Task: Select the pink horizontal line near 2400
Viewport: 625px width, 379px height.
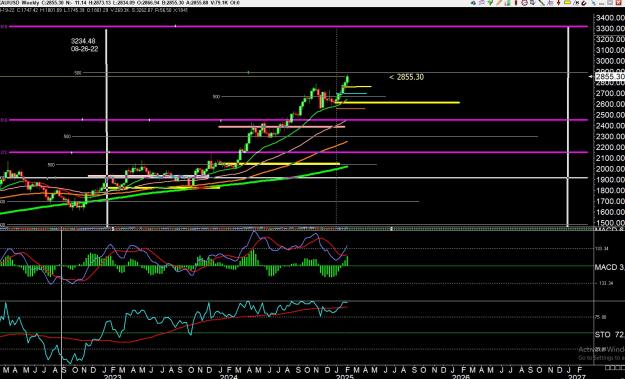Action: (x=281, y=127)
